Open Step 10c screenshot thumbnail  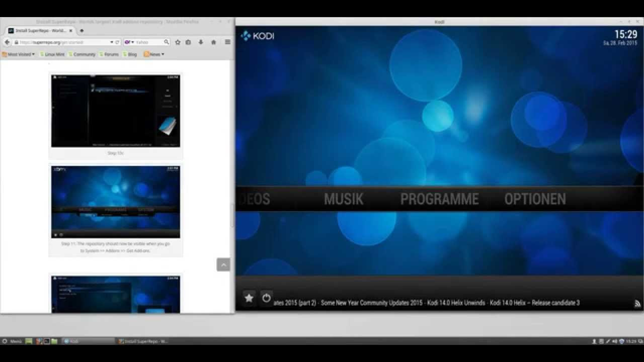(x=116, y=111)
